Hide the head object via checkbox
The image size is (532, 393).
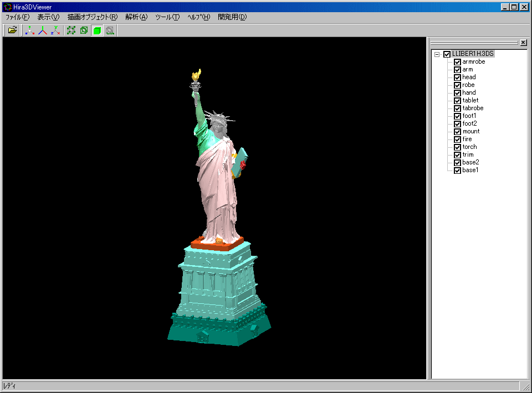[x=457, y=77]
